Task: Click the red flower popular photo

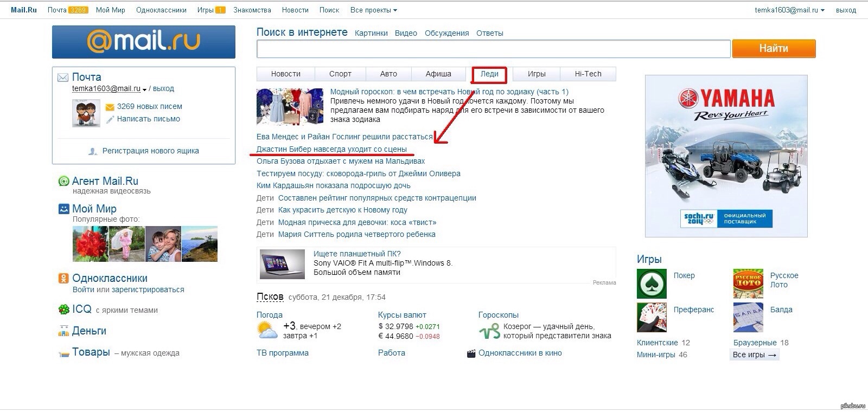Action: (x=90, y=244)
